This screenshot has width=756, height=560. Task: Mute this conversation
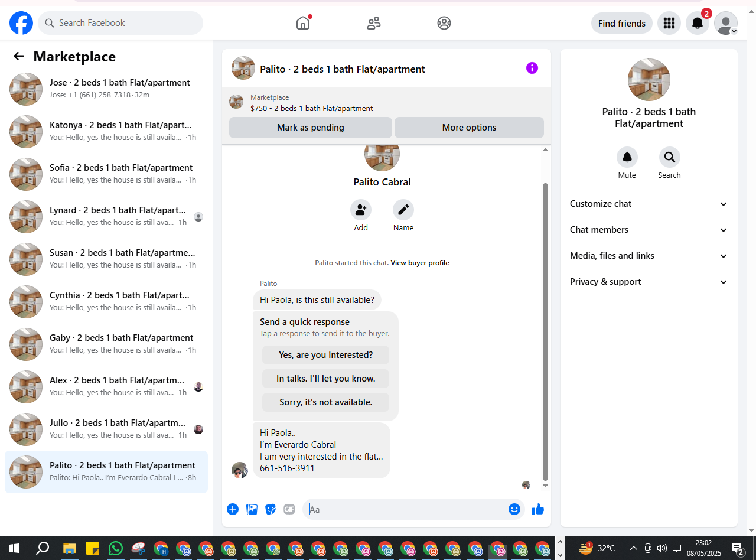[627, 157]
